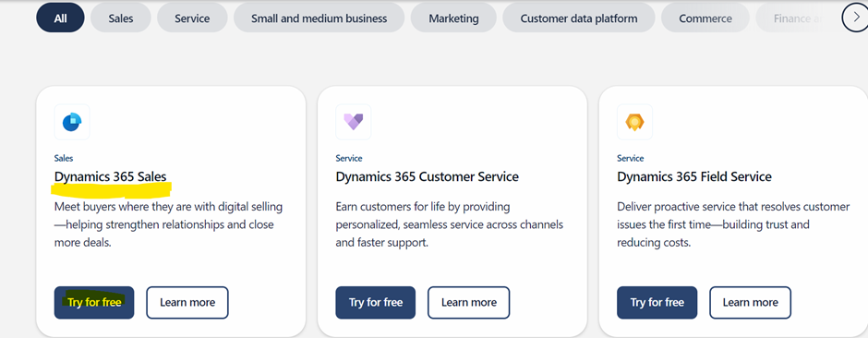Try Dynamics 365 Sales for free
This screenshot has height=338, width=868.
[94, 303]
